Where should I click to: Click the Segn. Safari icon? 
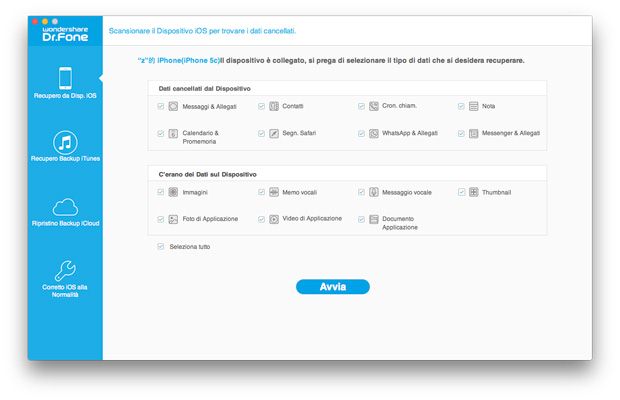[x=273, y=132]
